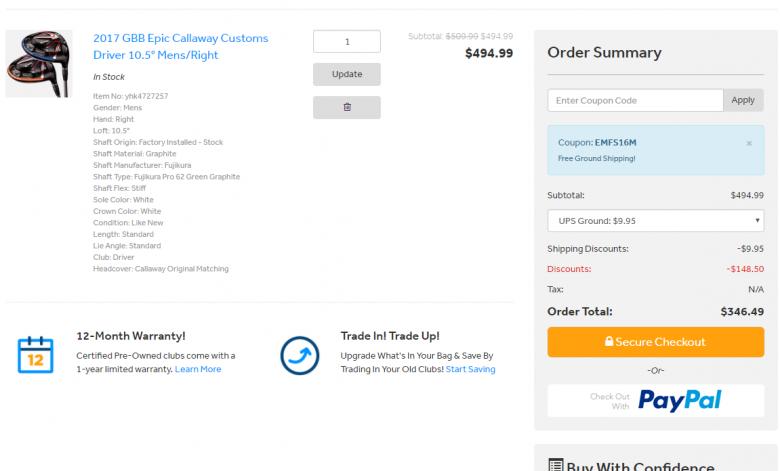Open the Start Saving trade-in link
This screenshot has width=780, height=471.
[470, 369]
